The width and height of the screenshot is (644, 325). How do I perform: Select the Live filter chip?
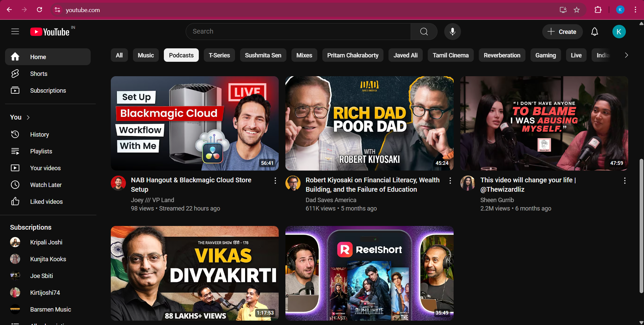coord(576,55)
